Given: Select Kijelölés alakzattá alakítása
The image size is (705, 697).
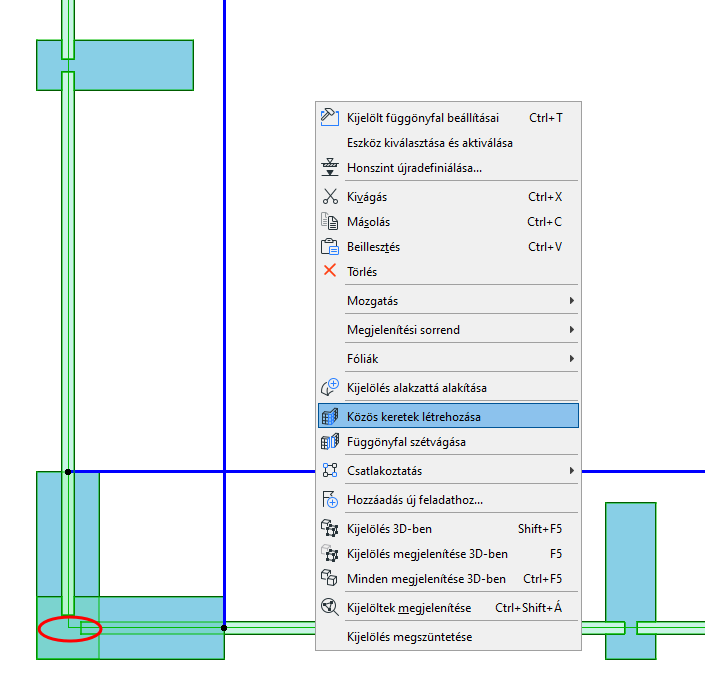Looking at the screenshot, I should 448,388.
